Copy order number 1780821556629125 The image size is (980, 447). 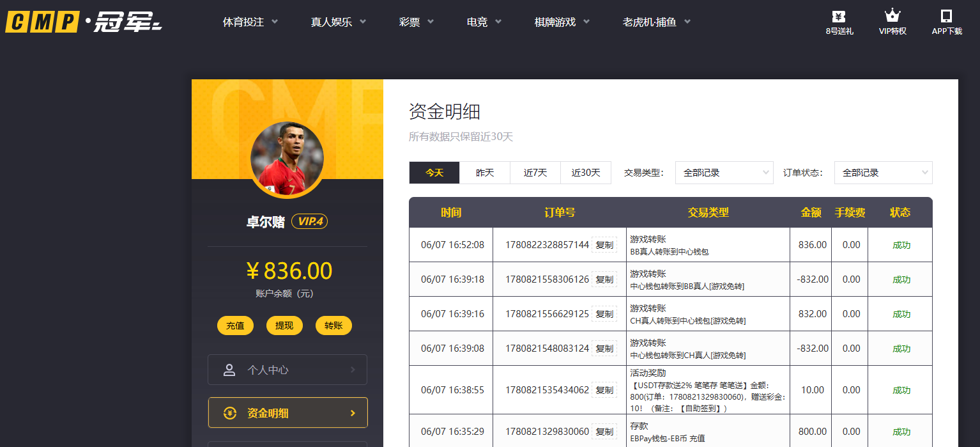coord(604,314)
